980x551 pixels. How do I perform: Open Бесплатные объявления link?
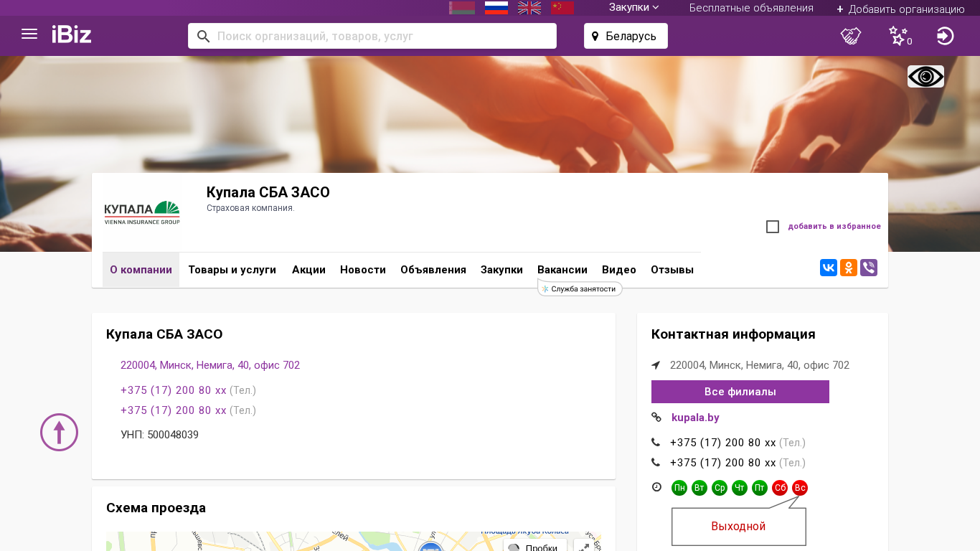[x=751, y=8]
